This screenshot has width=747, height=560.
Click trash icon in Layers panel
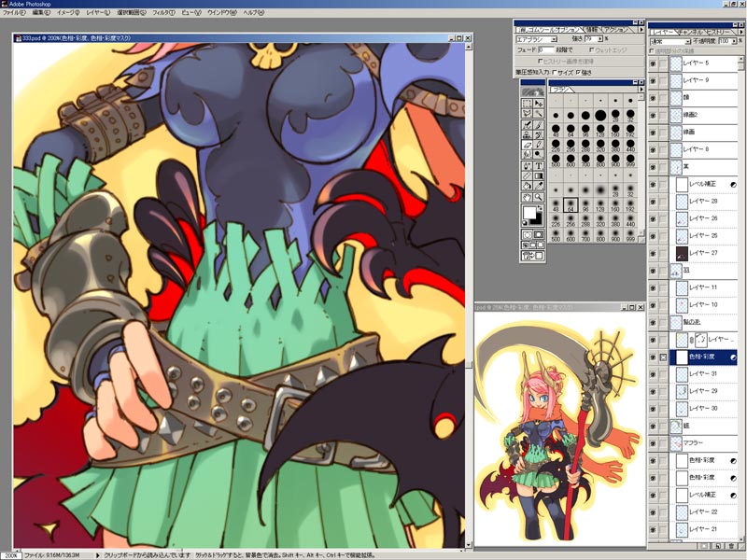pyautogui.click(x=731, y=546)
